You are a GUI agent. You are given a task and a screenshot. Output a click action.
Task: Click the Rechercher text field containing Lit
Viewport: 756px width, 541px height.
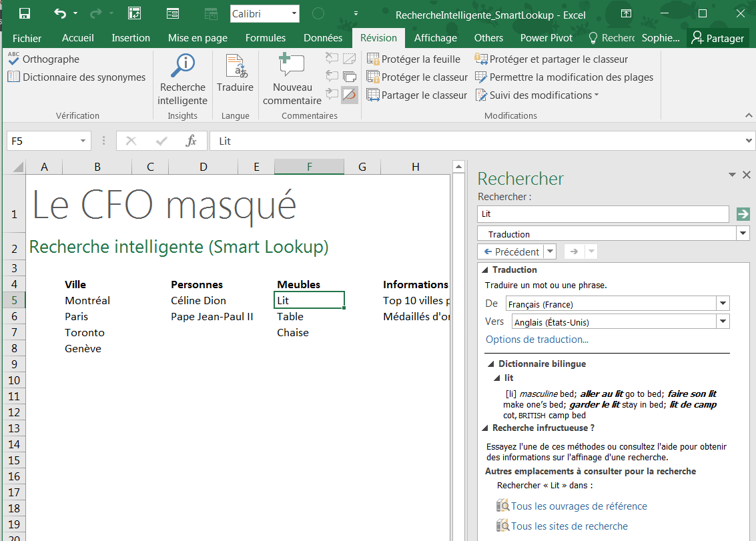click(x=603, y=214)
